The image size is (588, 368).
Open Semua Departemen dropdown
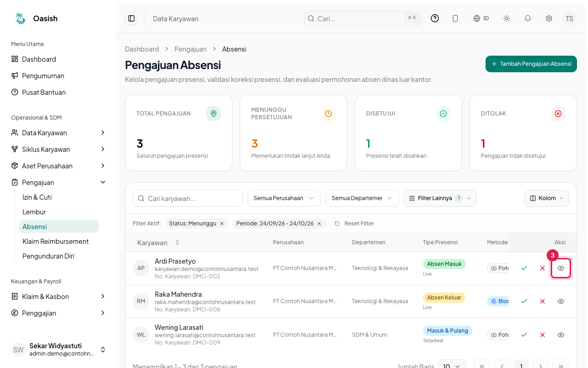pos(362,198)
